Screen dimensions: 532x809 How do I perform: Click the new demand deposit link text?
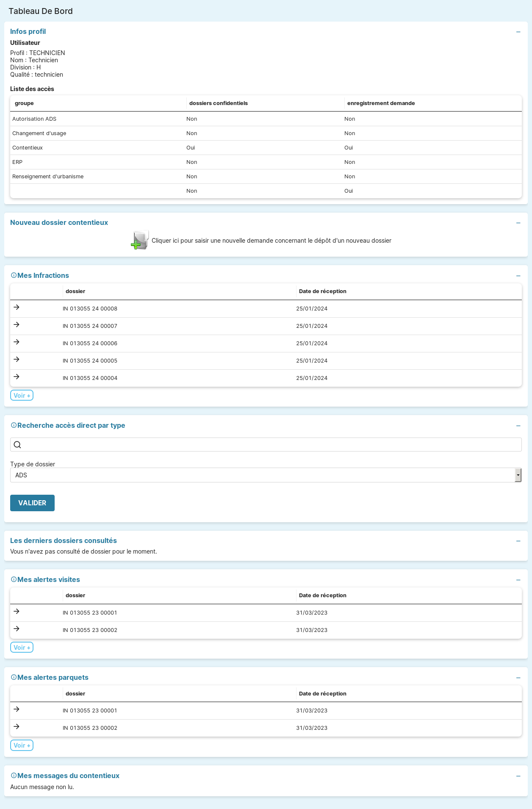[x=271, y=241]
